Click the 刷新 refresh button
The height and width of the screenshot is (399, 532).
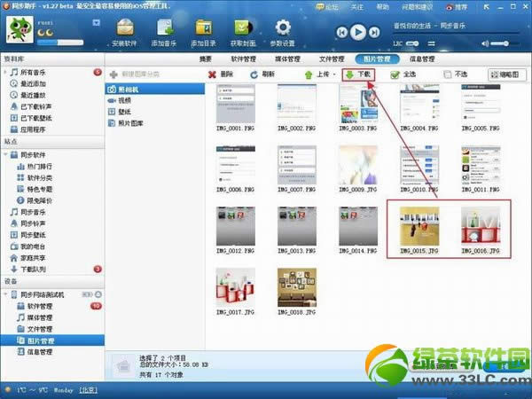tap(262, 74)
